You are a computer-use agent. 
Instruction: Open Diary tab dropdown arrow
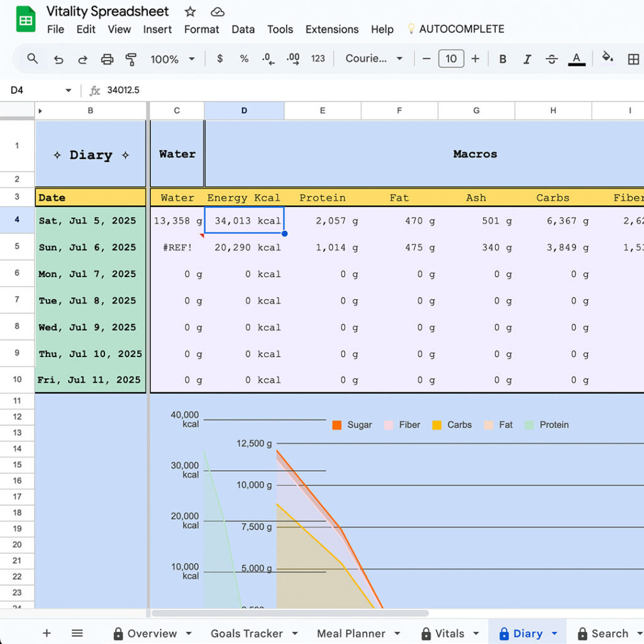(555, 633)
